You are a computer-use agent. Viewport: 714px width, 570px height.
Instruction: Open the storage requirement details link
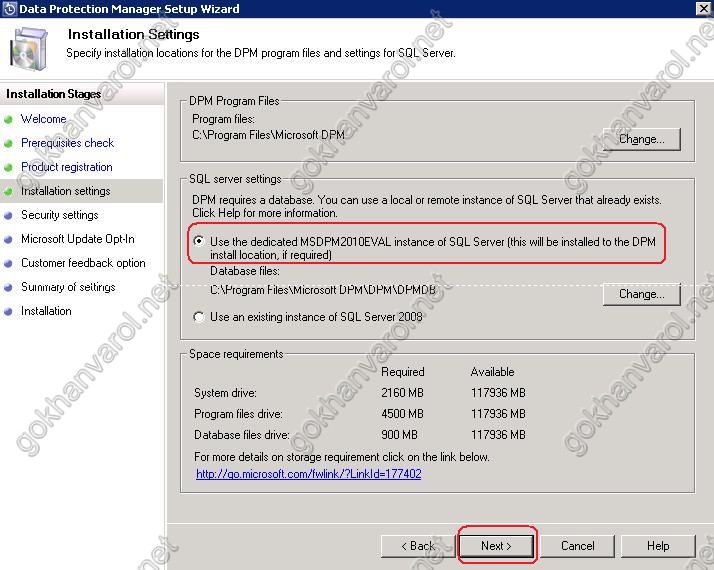tap(308, 474)
